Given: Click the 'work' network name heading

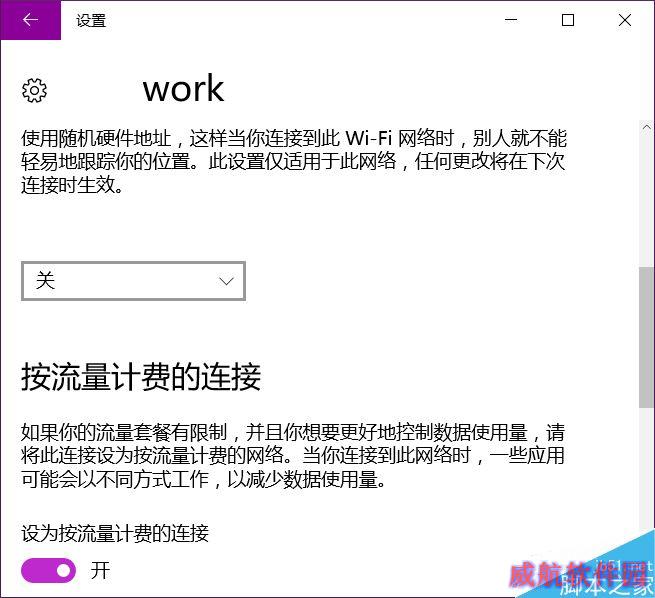Looking at the screenshot, I should tap(183, 89).
